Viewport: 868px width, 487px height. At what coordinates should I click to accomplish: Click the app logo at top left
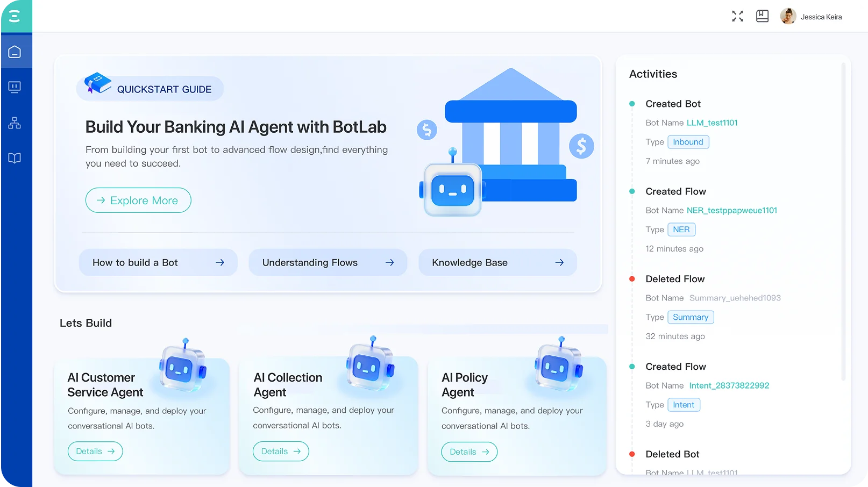point(15,16)
